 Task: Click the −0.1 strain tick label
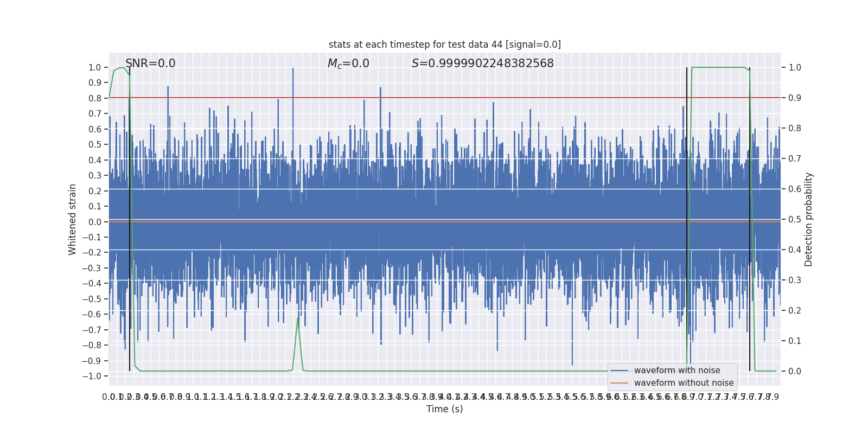pyautogui.click(x=92, y=237)
